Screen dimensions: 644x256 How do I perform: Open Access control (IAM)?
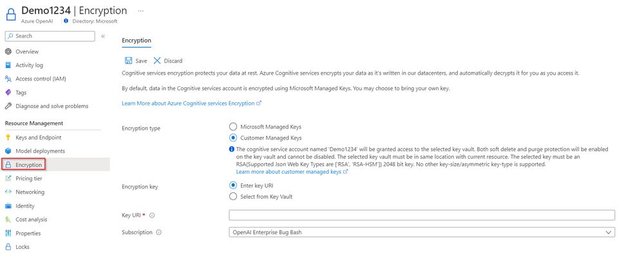(41, 78)
